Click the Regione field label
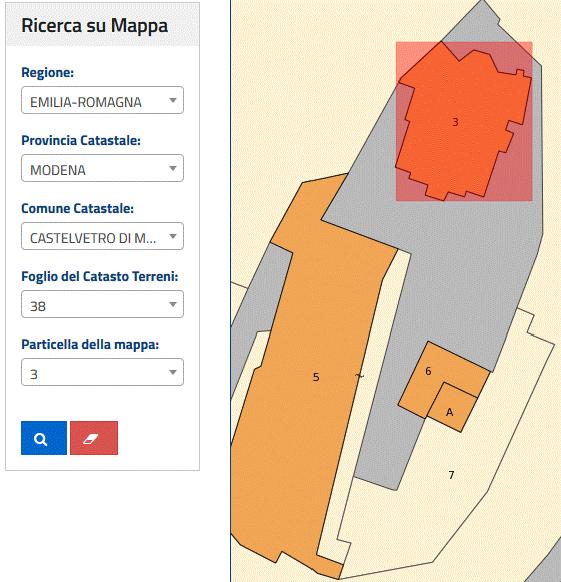Screen dimensions: 561x582 click(x=48, y=72)
